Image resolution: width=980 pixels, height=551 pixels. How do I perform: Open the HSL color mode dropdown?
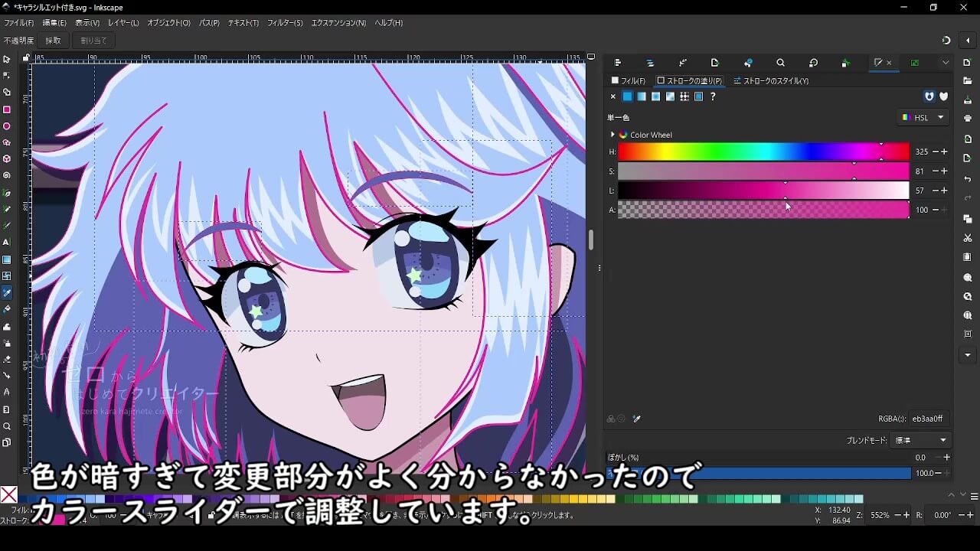923,118
